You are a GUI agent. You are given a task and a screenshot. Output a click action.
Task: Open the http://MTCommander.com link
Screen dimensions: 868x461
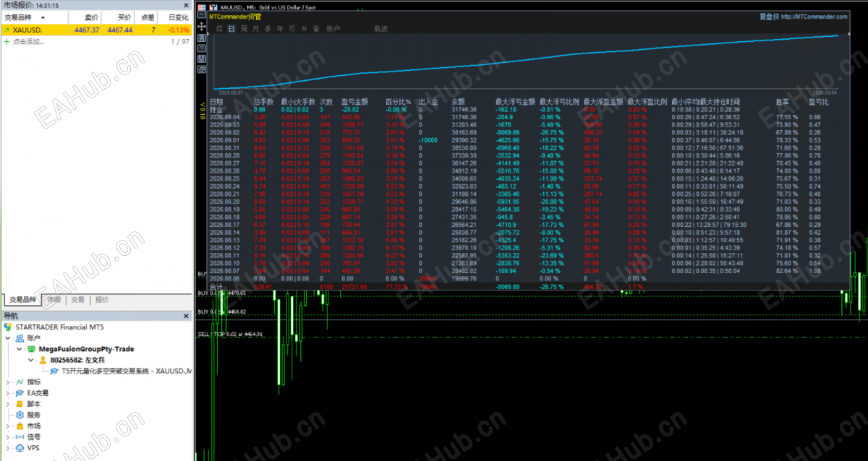[x=814, y=16]
